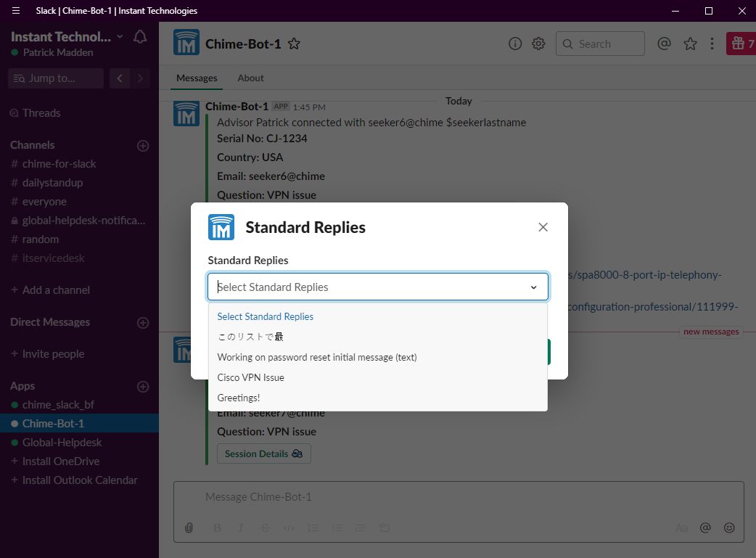Attach a file with the paperclip icon

tap(189, 528)
